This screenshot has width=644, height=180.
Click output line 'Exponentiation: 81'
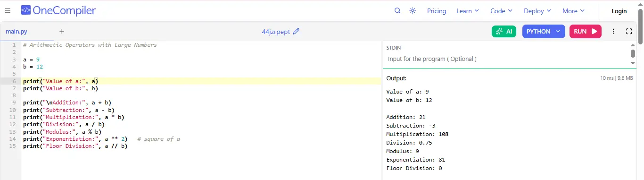[416, 160]
